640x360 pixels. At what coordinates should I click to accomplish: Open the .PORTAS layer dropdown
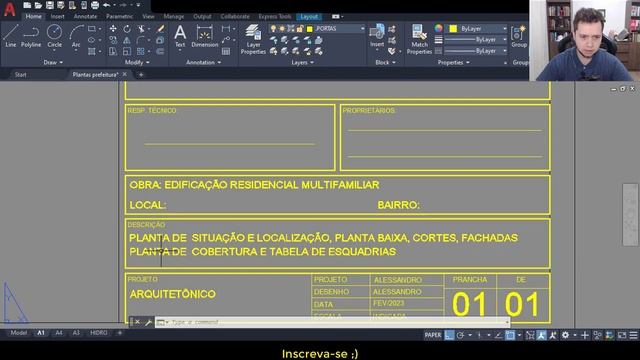point(317,29)
